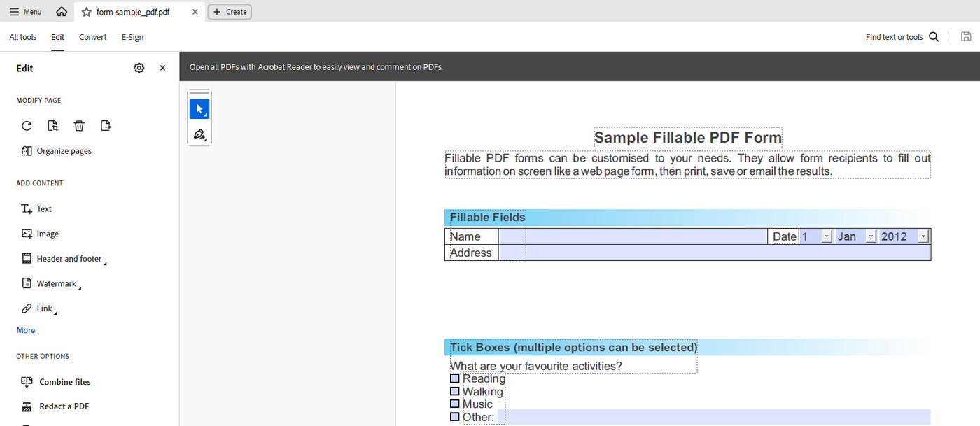Image resolution: width=980 pixels, height=426 pixels.
Task: Click the extract page icon
Action: (106, 126)
